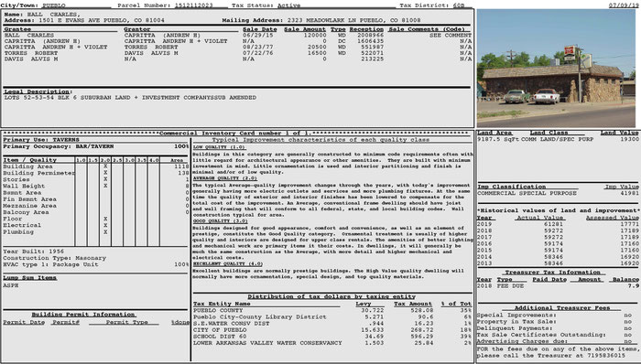Click the SEE COMMENT entry
Screen dimensions: 641x364
(451, 35)
